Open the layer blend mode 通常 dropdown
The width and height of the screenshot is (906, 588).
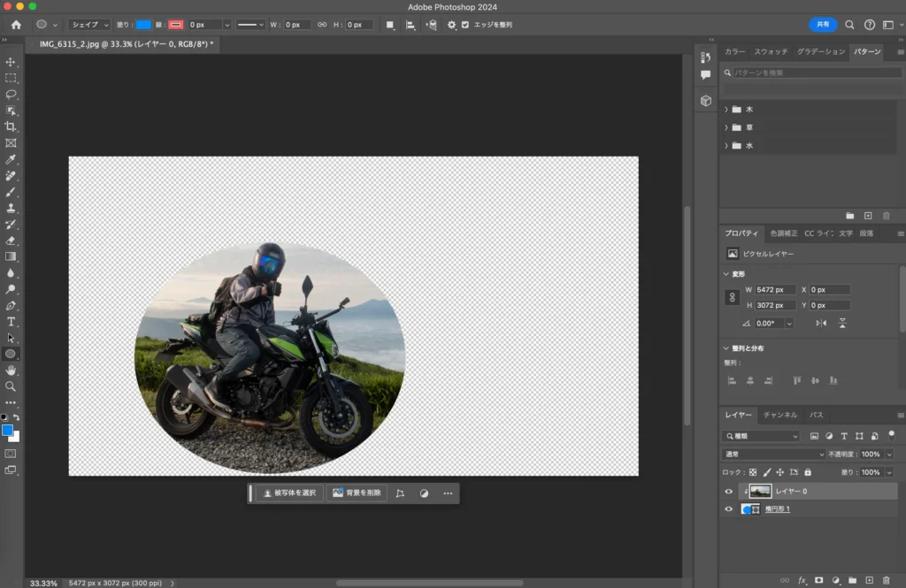click(x=772, y=454)
